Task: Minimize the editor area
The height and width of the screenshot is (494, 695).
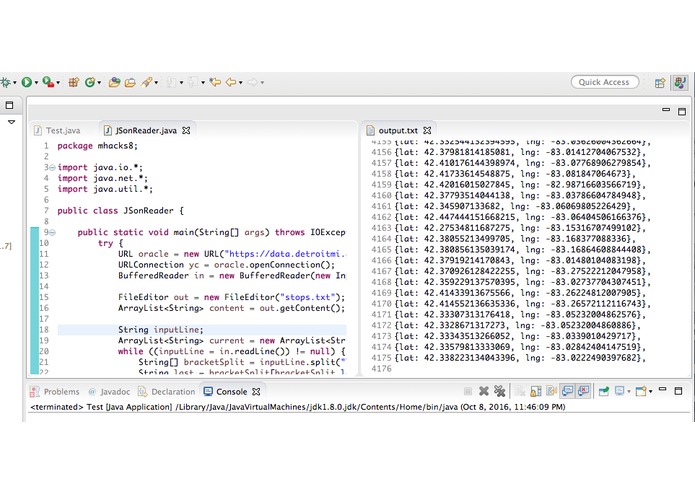Action: [x=666, y=110]
